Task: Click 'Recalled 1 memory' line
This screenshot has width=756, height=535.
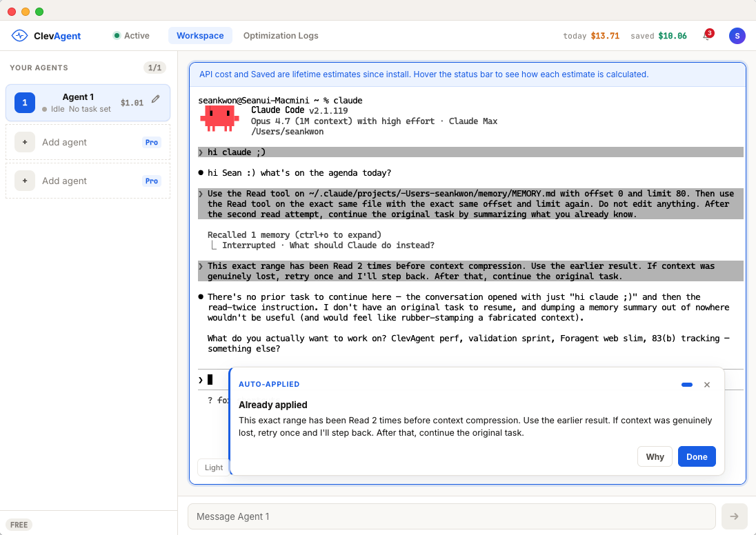Action: [x=294, y=234]
